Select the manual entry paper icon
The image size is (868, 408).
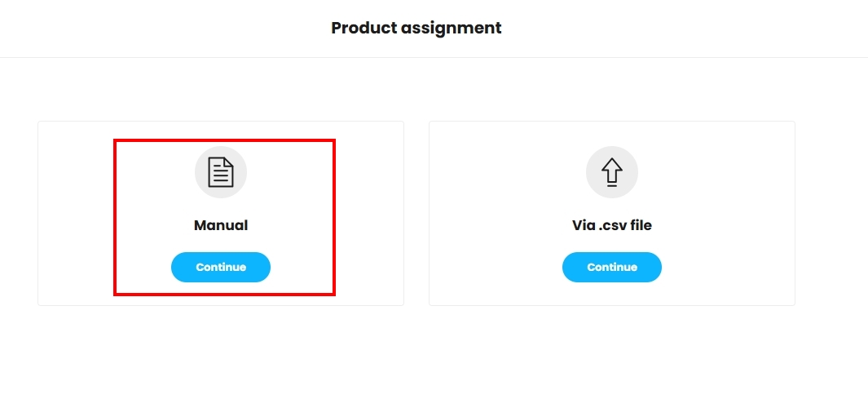[221, 172]
